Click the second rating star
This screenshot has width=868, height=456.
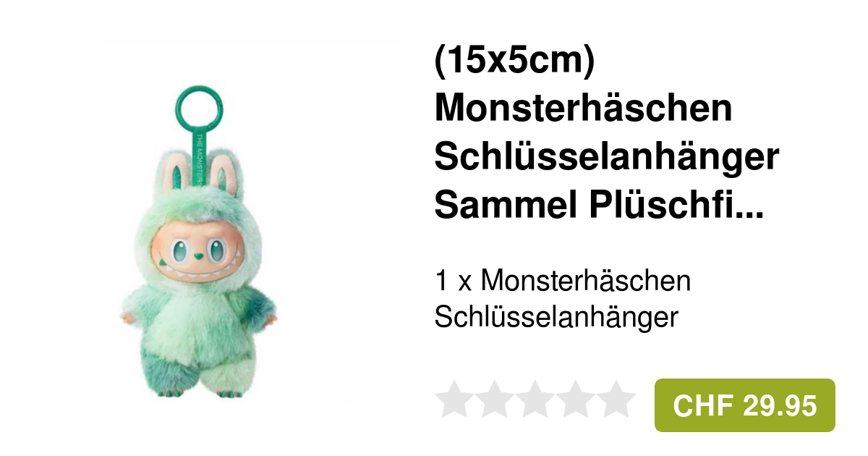pyautogui.click(x=495, y=398)
